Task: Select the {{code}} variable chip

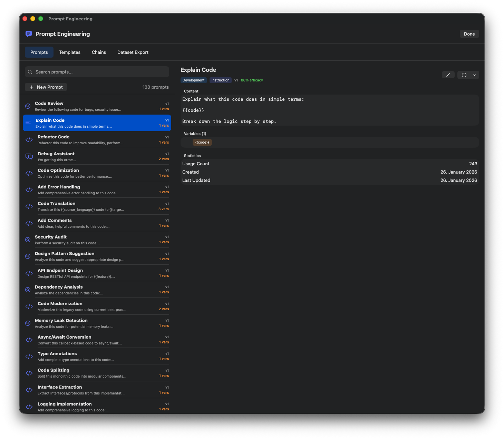Action: pyautogui.click(x=202, y=142)
